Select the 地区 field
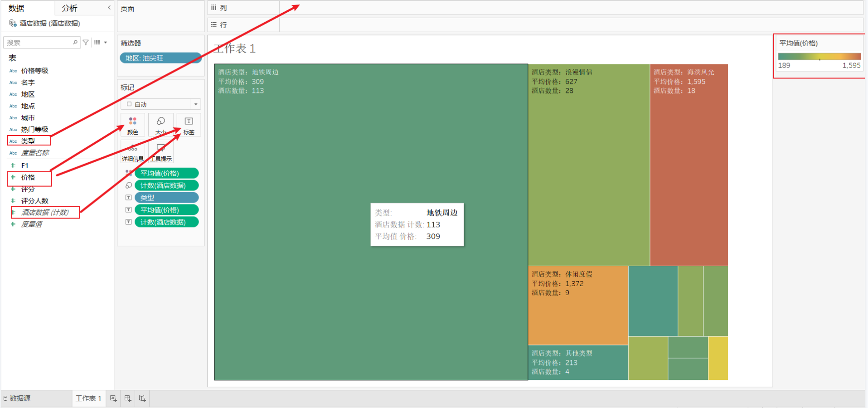The width and height of the screenshot is (868, 408). pos(28,94)
